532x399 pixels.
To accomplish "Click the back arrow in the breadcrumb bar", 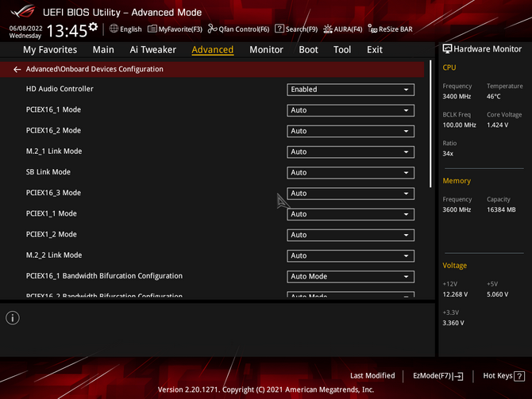I will coord(17,70).
